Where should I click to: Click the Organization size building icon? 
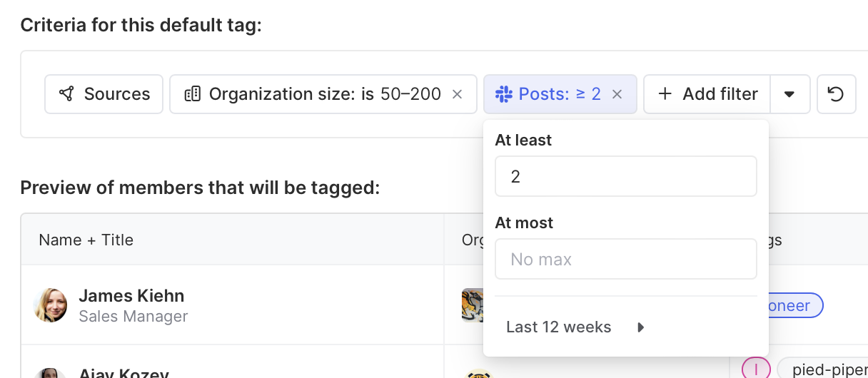(x=192, y=94)
